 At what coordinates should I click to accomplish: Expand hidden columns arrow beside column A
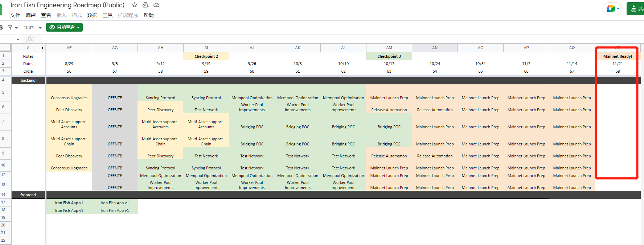tap(42, 48)
